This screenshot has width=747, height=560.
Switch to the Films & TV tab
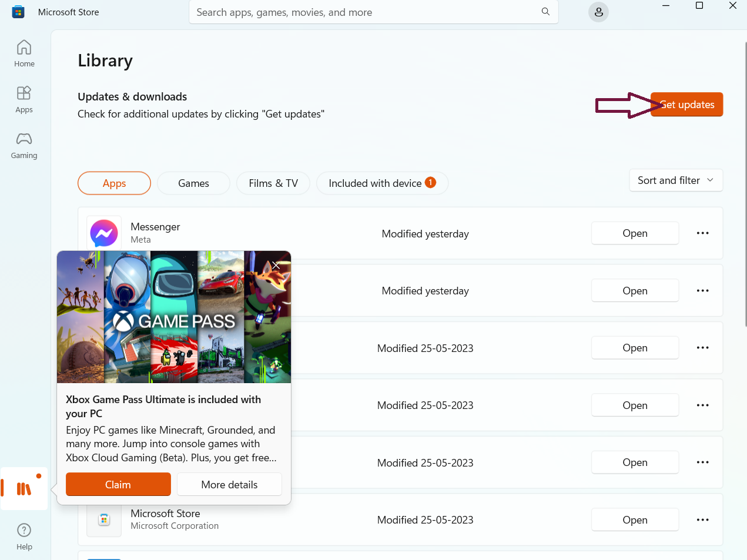point(273,183)
